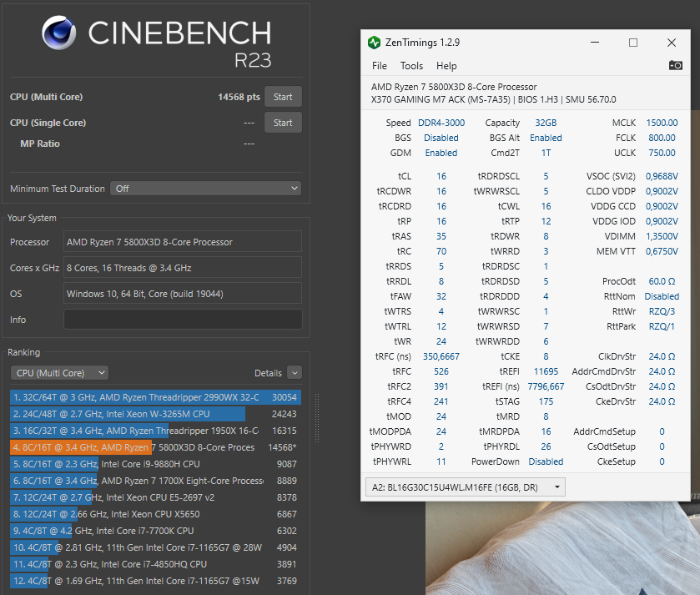Select the Core i7-4850HQ ranking row
This screenshot has height=595, width=700.
(155, 564)
